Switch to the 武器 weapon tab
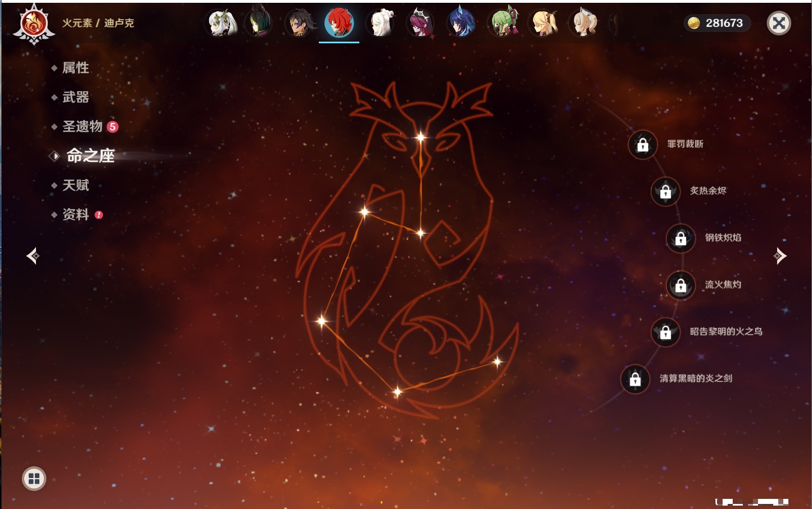 (75, 97)
